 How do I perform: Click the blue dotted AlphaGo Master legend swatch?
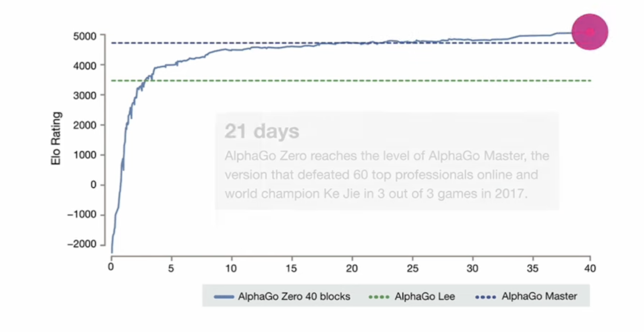485,297
